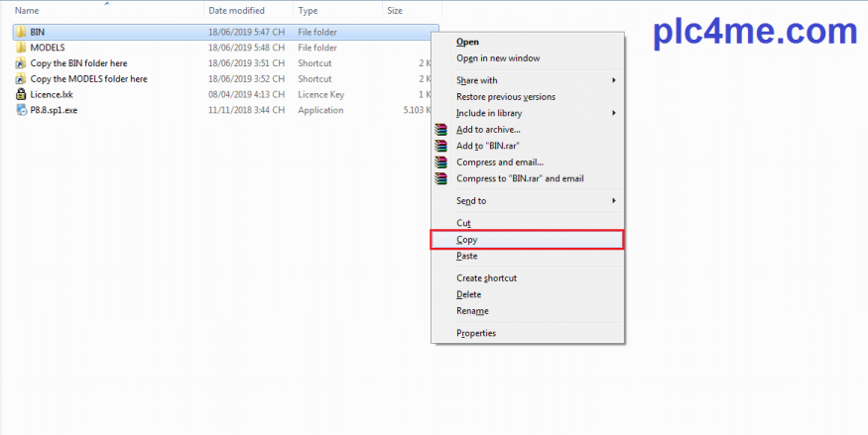Click the MODELS folder icon
Image resolution: width=868 pixels, height=435 pixels.
click(x=21, y=48)
